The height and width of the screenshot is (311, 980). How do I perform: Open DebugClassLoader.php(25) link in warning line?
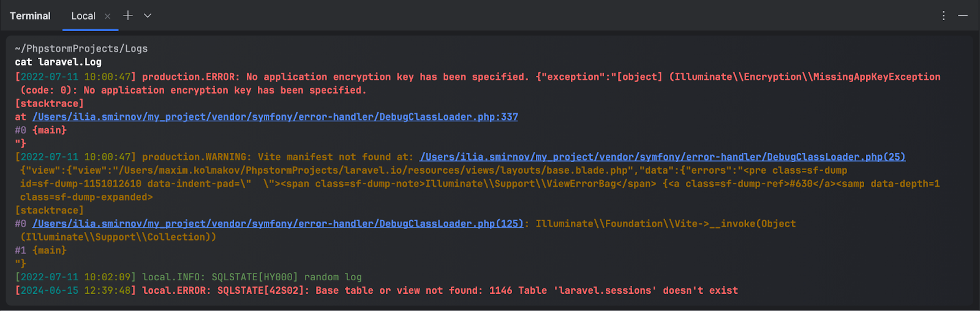[x=663, y=157]
